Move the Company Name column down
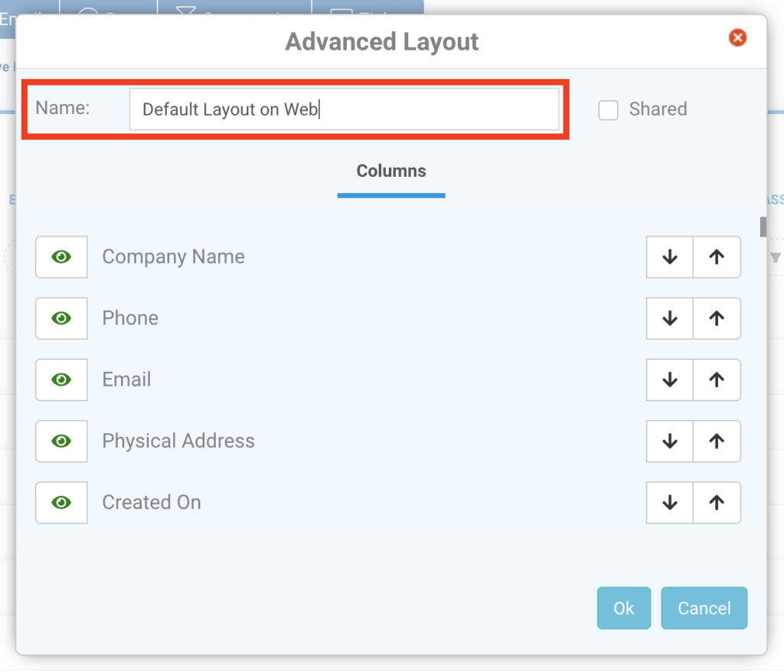This screenshot has height=672, width=784. pyautogui.click(x=669, y=257)
